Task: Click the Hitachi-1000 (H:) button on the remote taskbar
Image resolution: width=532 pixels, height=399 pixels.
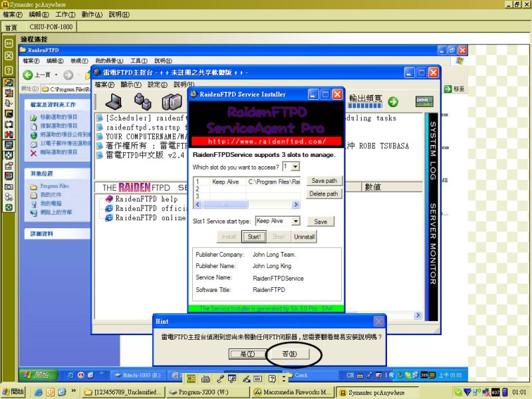Action: pyautogui.click(x=138, y=375)
